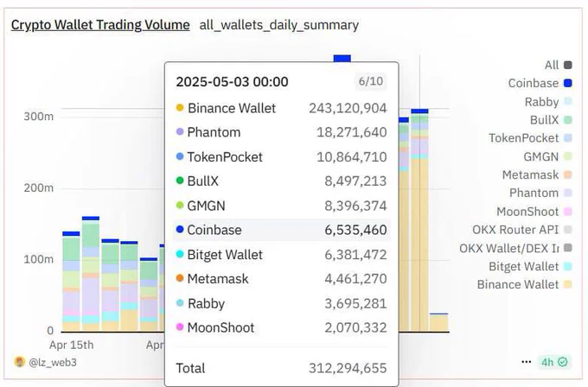The width and height of the screenshot is (588, 387).
Task: Click the Coinbase blue legend swatch
Action: point(568,83)
